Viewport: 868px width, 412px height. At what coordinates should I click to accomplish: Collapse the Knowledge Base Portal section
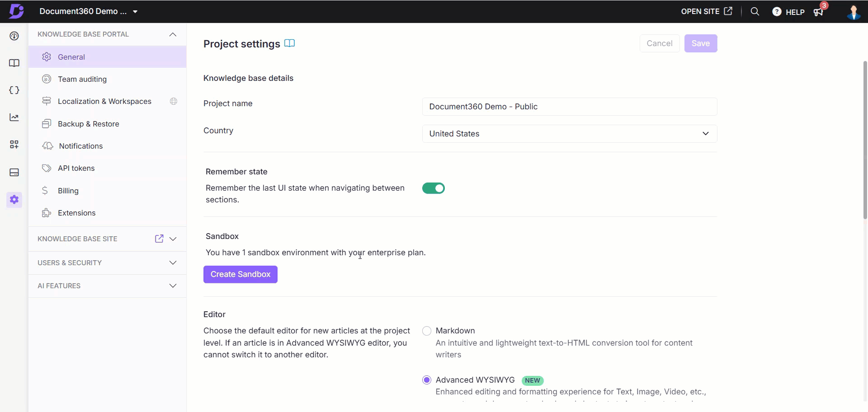point(173,34)
